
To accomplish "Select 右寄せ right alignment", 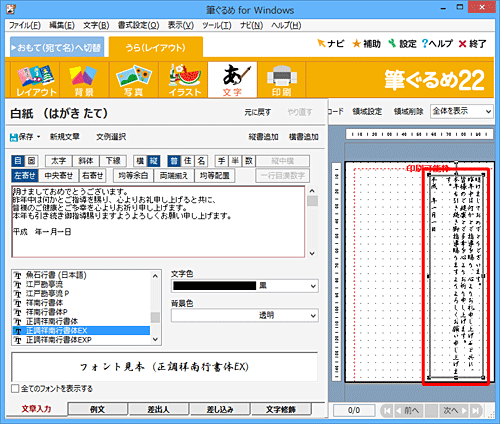I will click(x=93, y=176).
